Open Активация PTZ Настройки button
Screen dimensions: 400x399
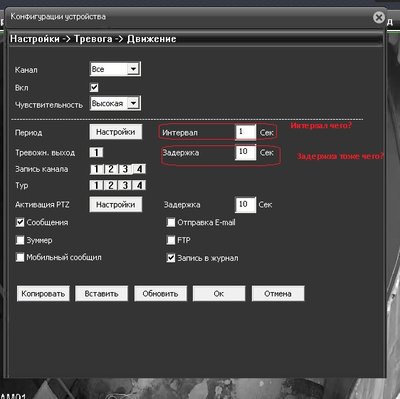point(116,204)
